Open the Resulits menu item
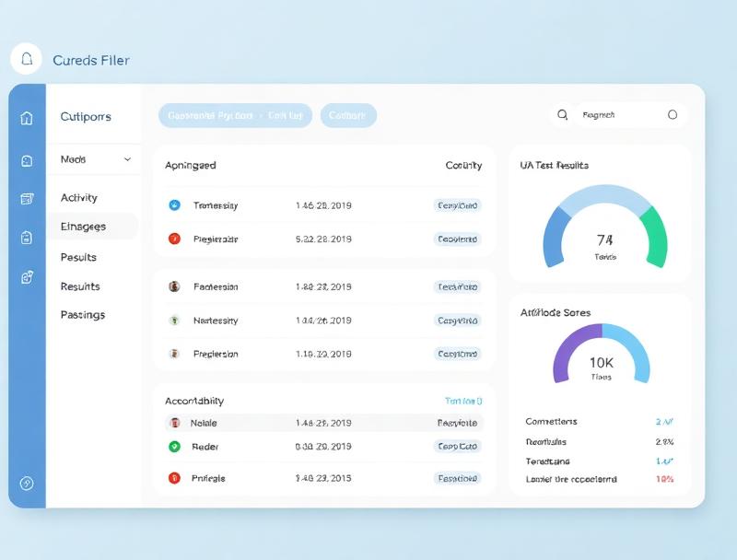737x560 pixels. [80, 286]
